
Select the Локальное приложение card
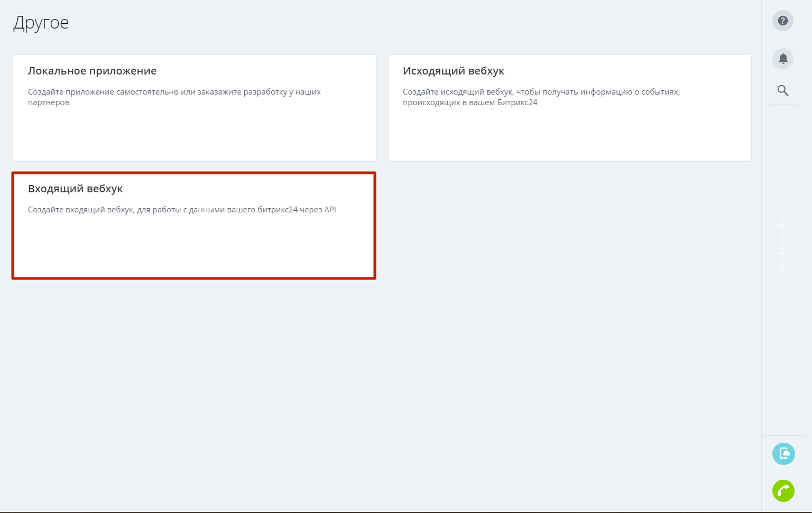coord(195,108)
